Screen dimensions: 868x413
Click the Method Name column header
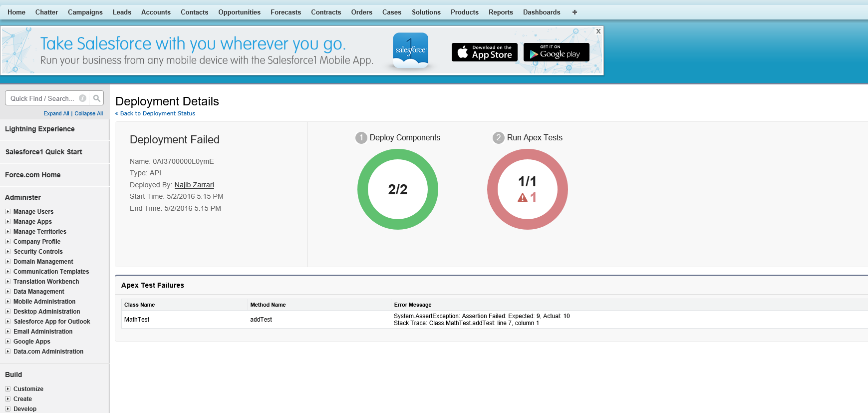click(x=268, y=305)
